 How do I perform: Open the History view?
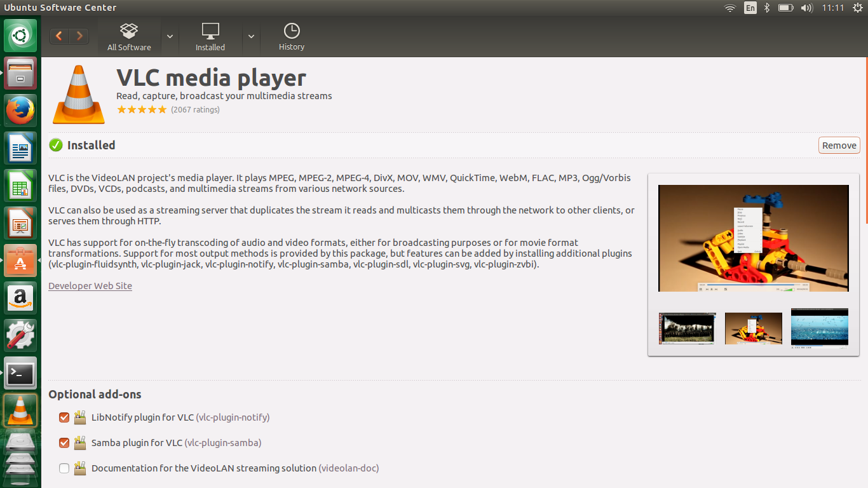pyautogui.click(x=291, y=36)
